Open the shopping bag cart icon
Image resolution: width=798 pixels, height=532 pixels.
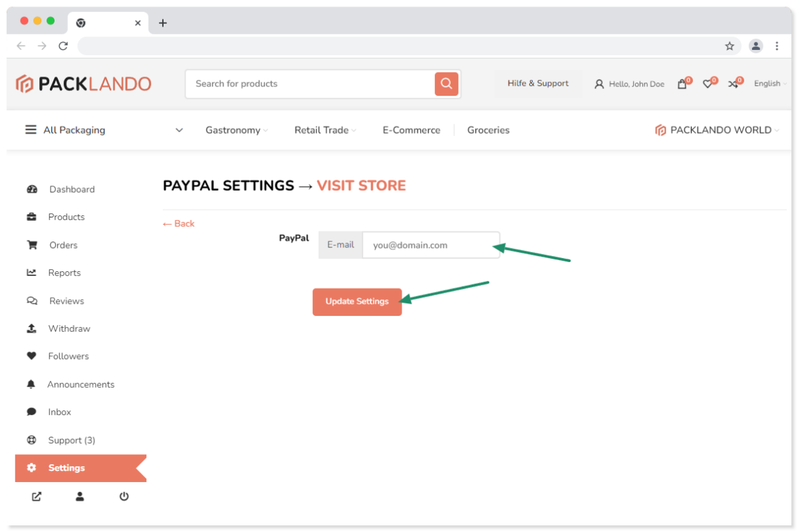tap(682, 84)
